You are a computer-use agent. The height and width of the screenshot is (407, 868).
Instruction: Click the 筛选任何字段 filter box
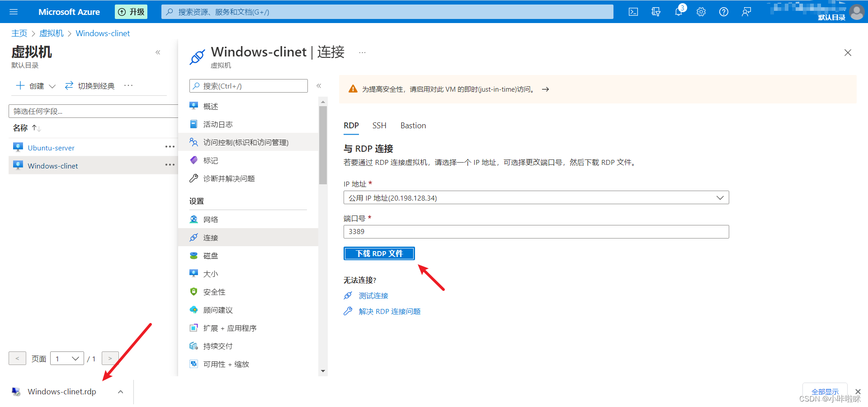point(93,111)
